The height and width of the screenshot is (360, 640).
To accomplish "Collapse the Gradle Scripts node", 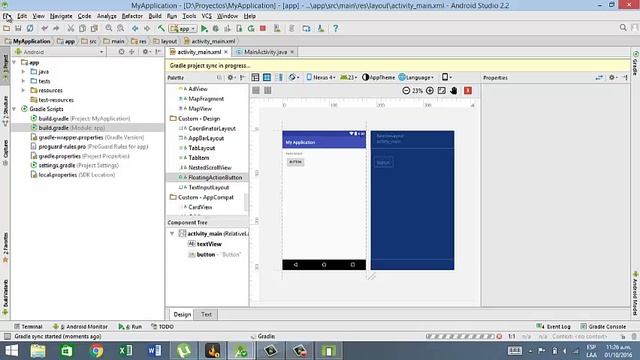I will pyautogui.click(x=14, y=109).
